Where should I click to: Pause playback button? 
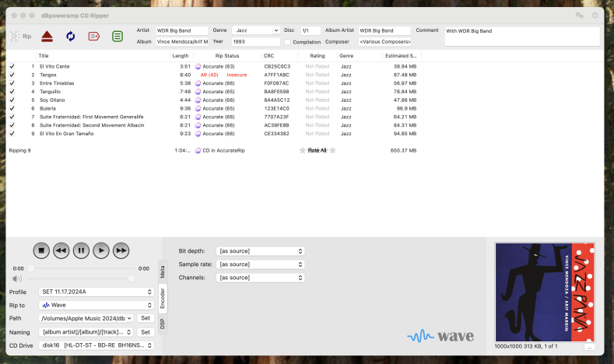pos(81,250)
